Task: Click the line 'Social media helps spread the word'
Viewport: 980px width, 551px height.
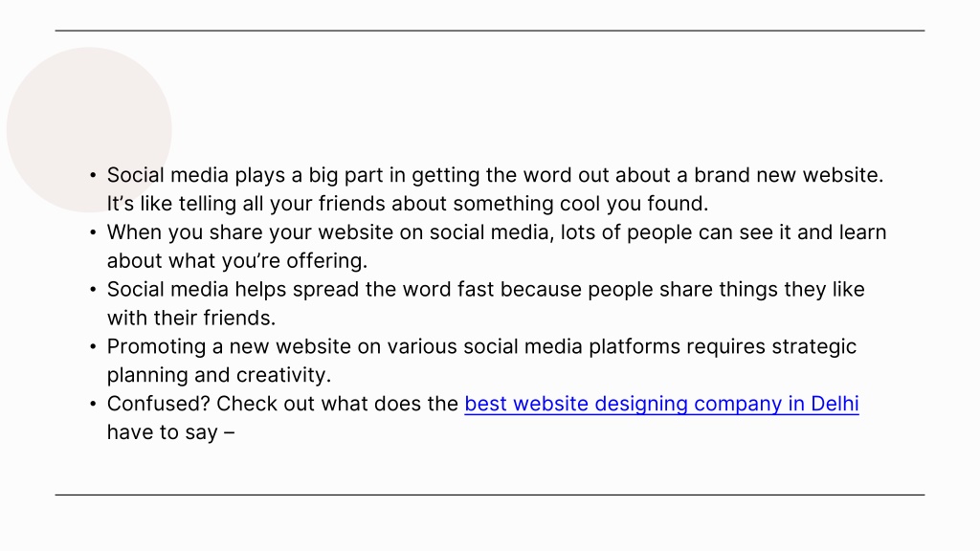Action: [x=485, y=290]
